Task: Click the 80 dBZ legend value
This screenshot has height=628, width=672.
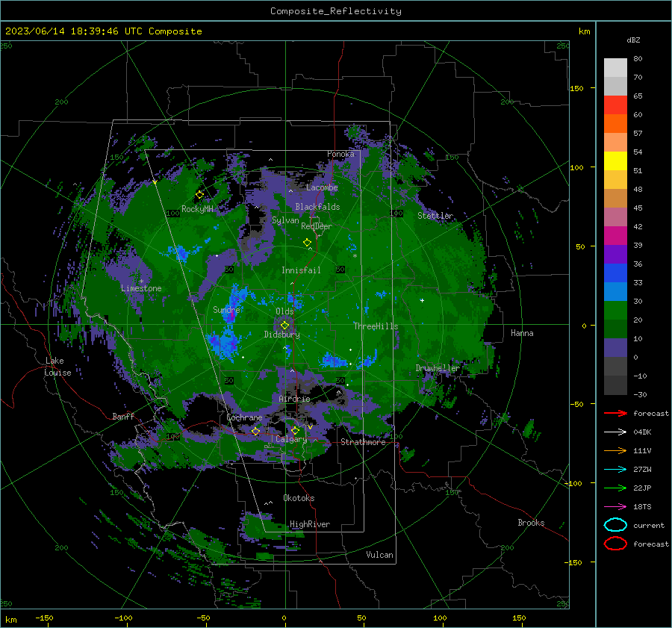Action: 638,59
